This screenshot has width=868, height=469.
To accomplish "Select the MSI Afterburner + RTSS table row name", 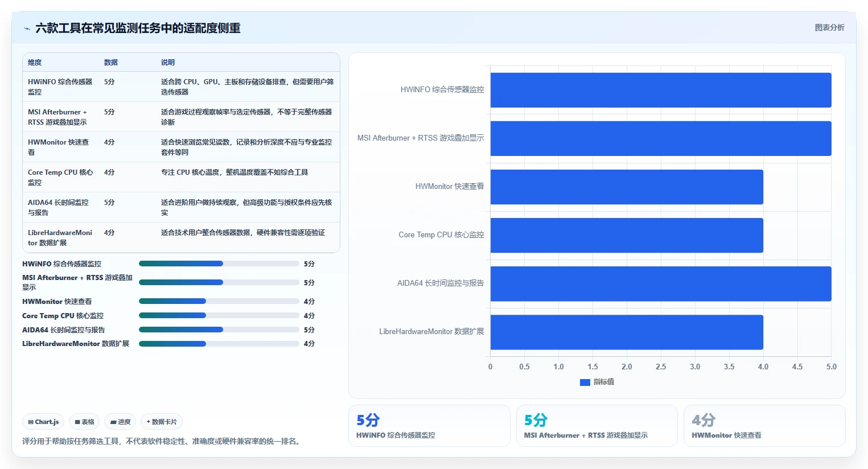I will click(58, 117).
